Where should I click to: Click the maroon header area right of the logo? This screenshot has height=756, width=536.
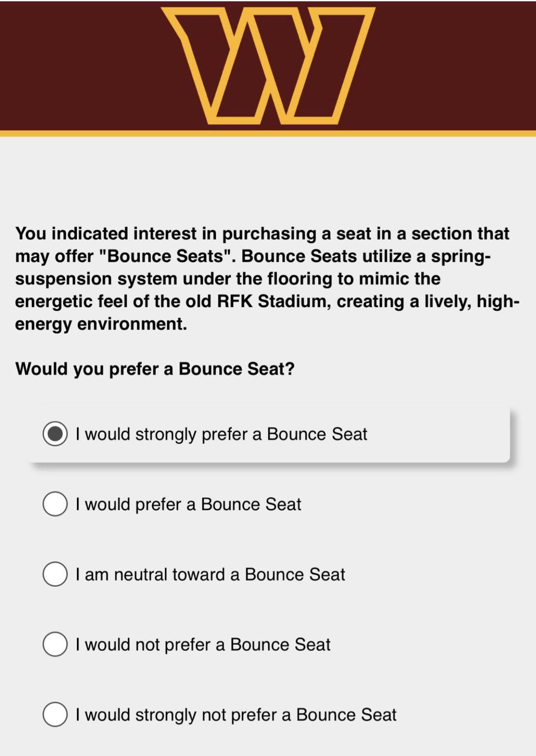[x=453, y=65]
